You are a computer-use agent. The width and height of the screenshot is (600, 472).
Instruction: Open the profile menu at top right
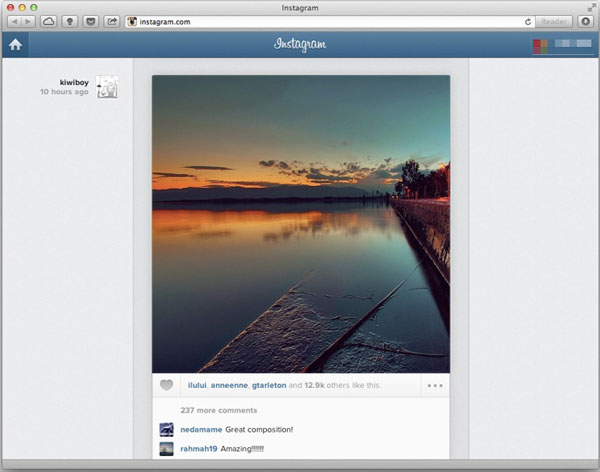pyautogui.click(x=560, y=44)
